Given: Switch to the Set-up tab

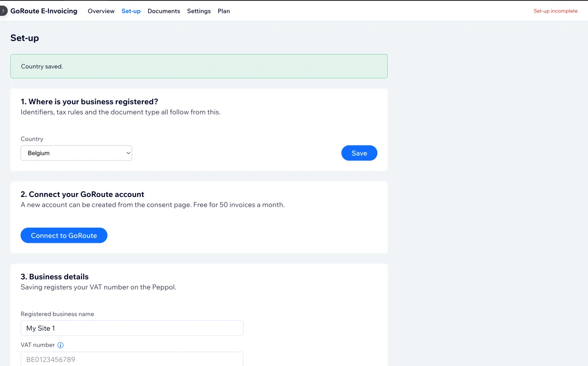Looking at the screenshot, I should coord(131,11).
